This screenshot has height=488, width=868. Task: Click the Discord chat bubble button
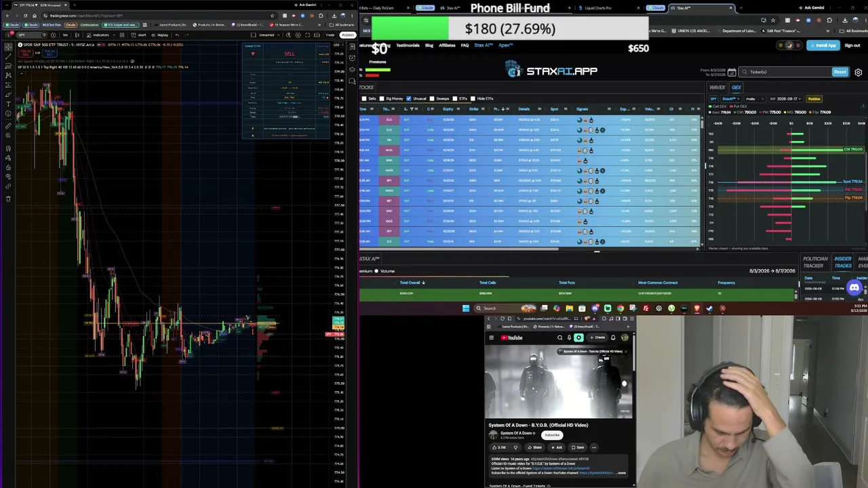click(x=854, y=288)
